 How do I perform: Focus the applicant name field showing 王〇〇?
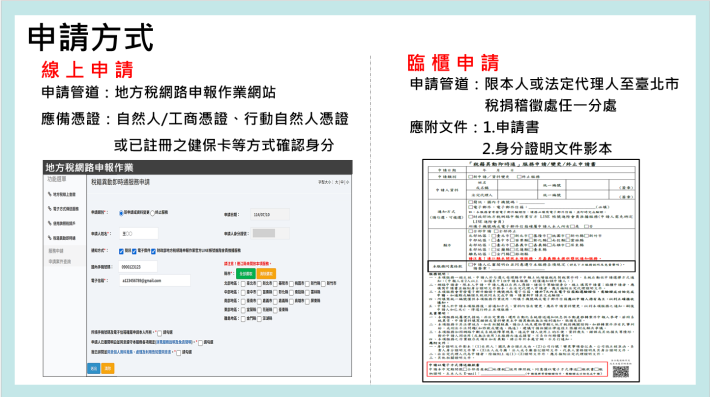(x=139, y=234)
